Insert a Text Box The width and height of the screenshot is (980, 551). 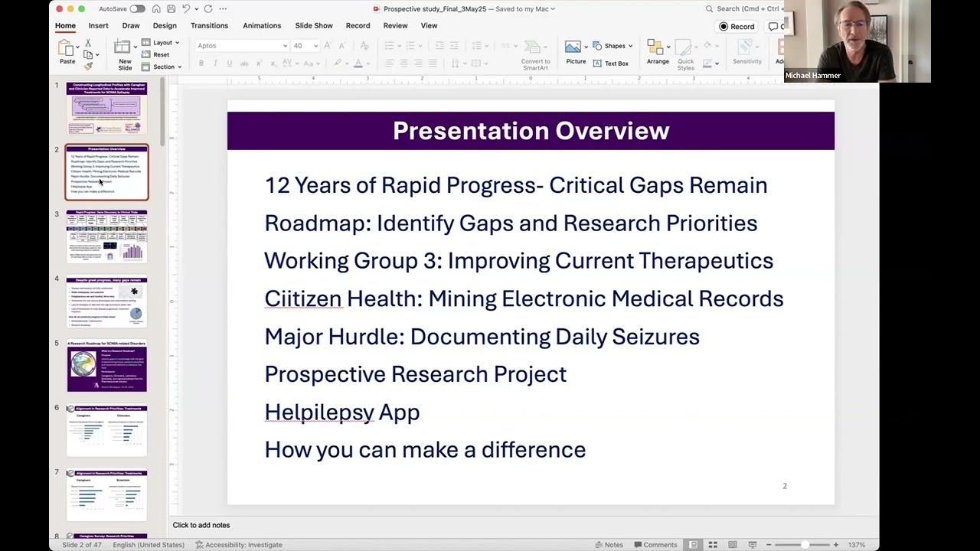[611, 64]
